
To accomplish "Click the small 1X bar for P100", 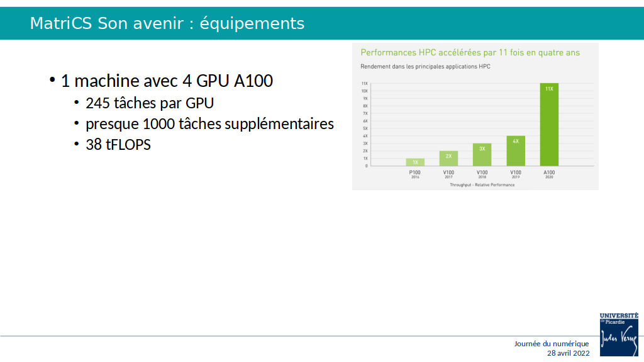I will point(415,162).
